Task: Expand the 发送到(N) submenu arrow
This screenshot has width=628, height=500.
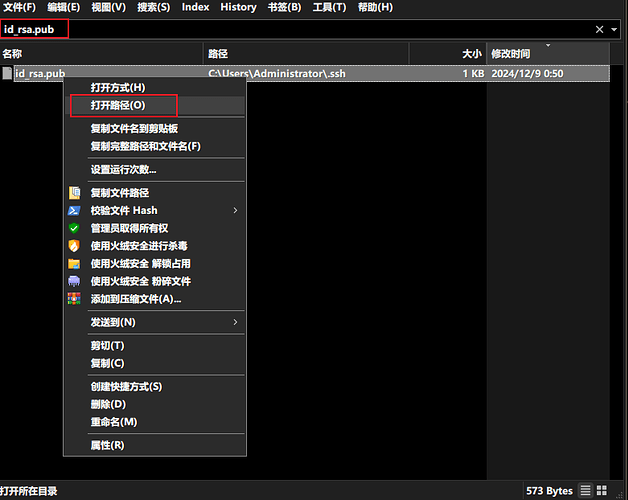Action: coord(236,322)
